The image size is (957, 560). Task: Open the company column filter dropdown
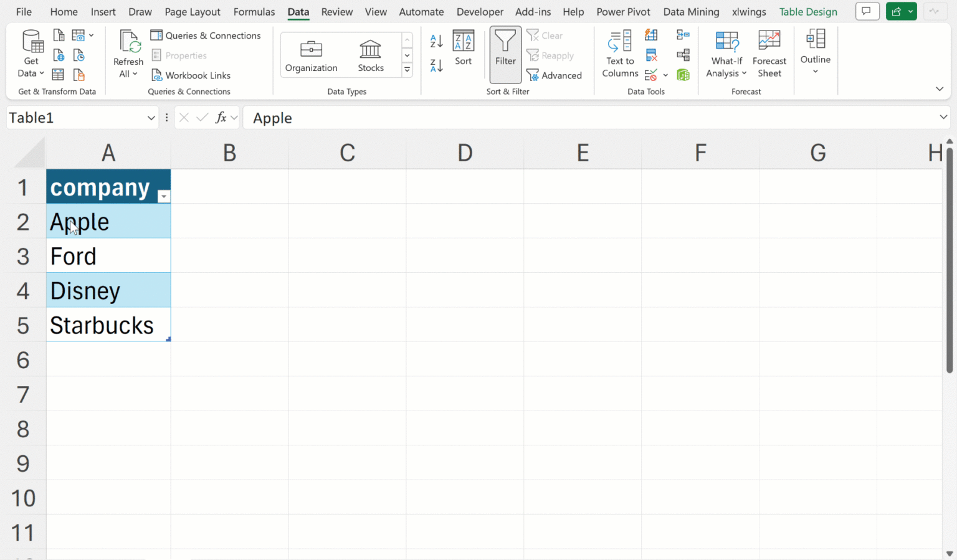pyautogui.click(x=163, y=196)
